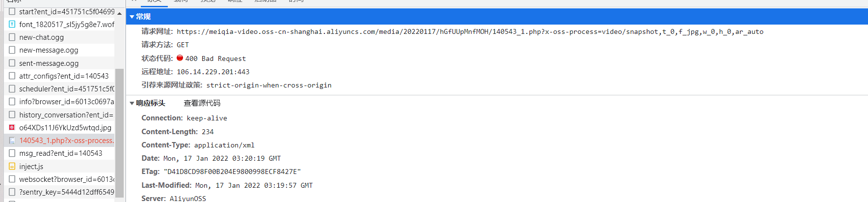The height and width of the screenshot is (202, 868).
Task: Click the file icon beside msg_read request
Action: 12,153
